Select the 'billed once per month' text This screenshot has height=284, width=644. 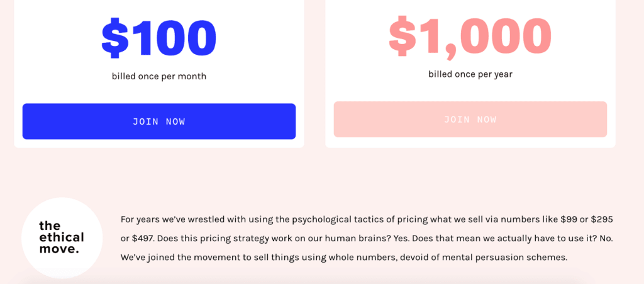click(159, 76)
